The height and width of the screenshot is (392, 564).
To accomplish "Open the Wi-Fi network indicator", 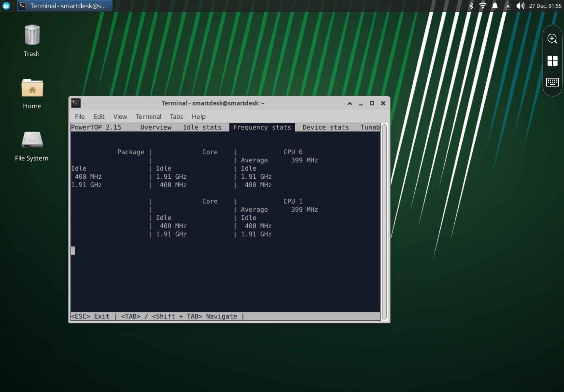I will pyautogui.click(x=482, y=6).
